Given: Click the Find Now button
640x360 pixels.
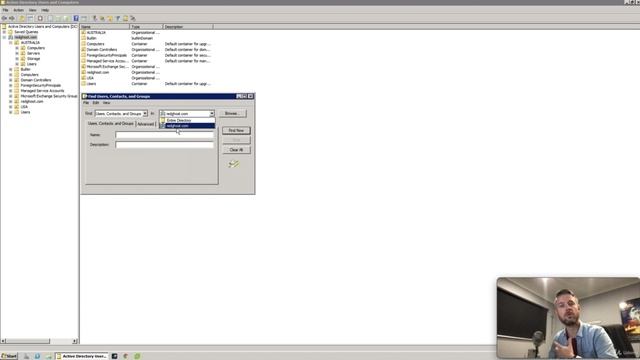Looking at the screenshot, I should click(236, 131).
